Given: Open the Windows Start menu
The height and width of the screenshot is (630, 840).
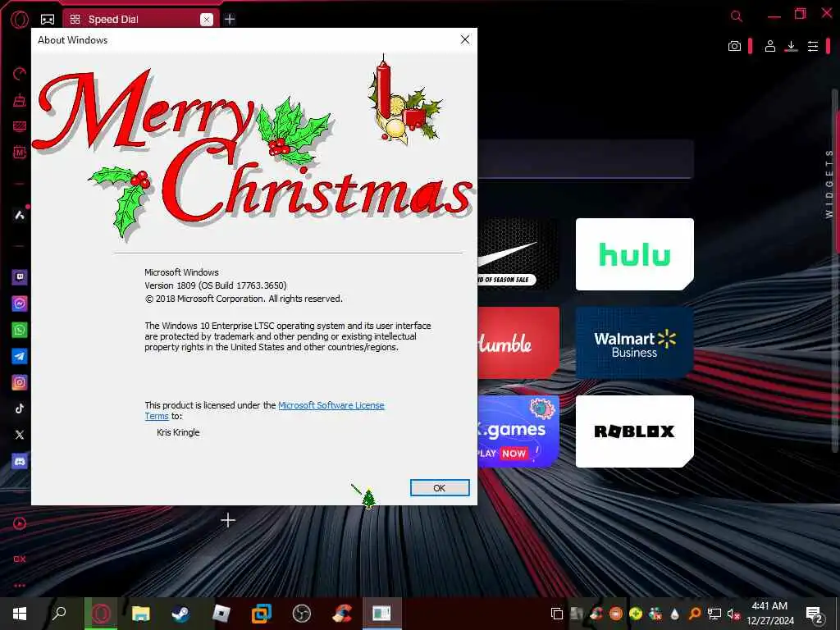Looking at the screenshot, I should 20,614.
